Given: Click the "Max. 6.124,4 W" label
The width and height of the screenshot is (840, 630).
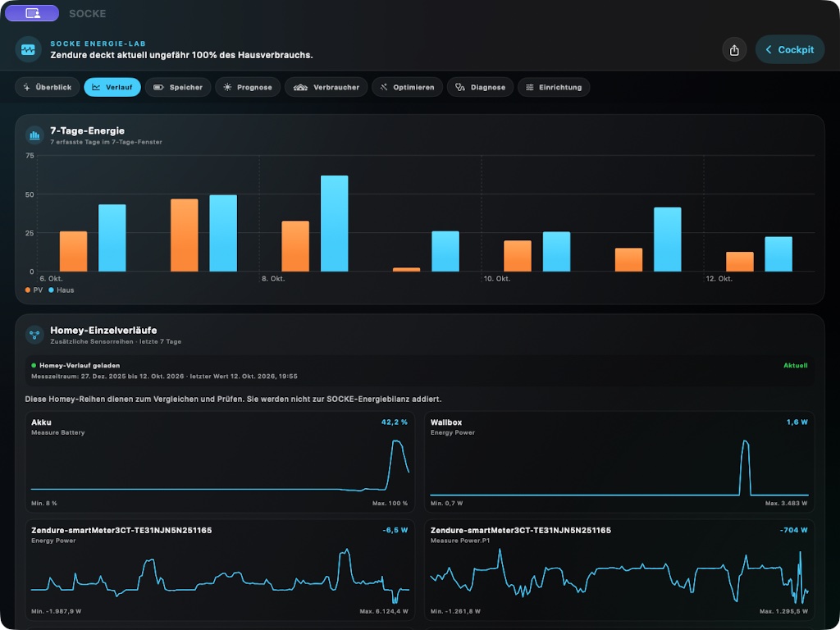Looking at the screenshot, I should click(384, 611).
